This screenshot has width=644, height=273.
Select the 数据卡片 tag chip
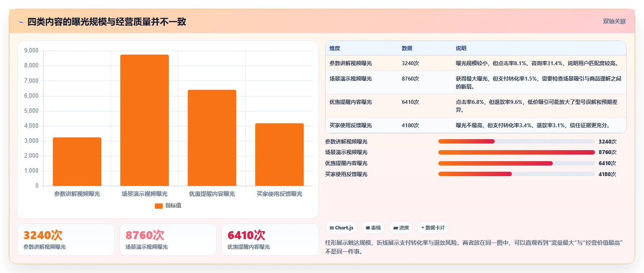(x=433, y=228)
